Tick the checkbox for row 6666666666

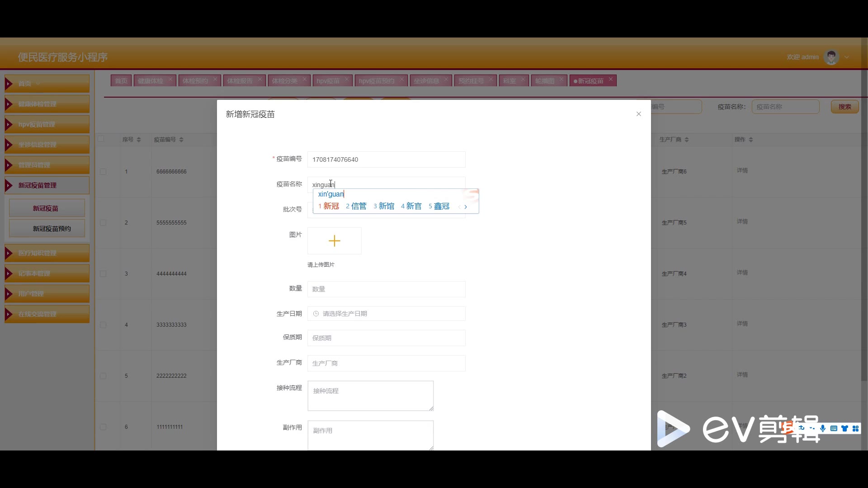point(103,172)
